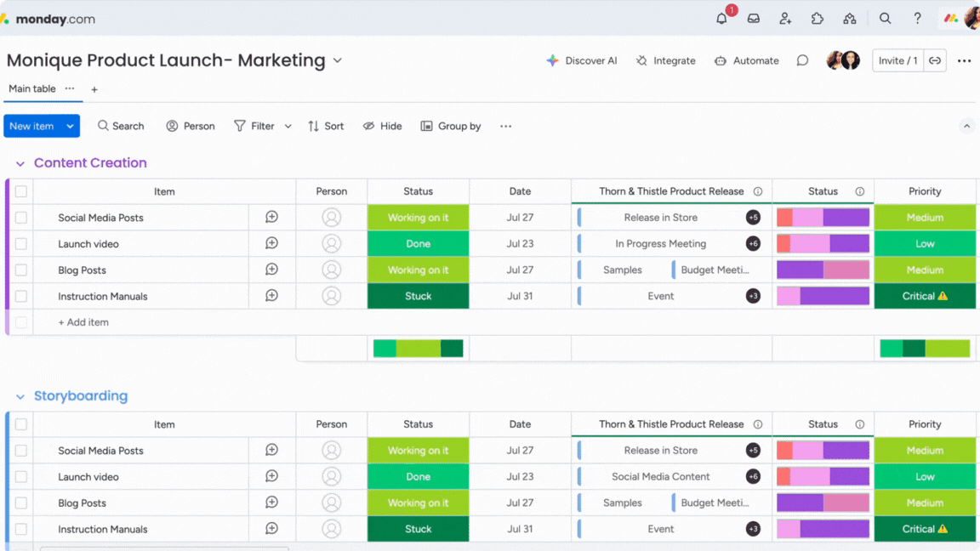
Task: Click the Automate button
Action: 747,60
